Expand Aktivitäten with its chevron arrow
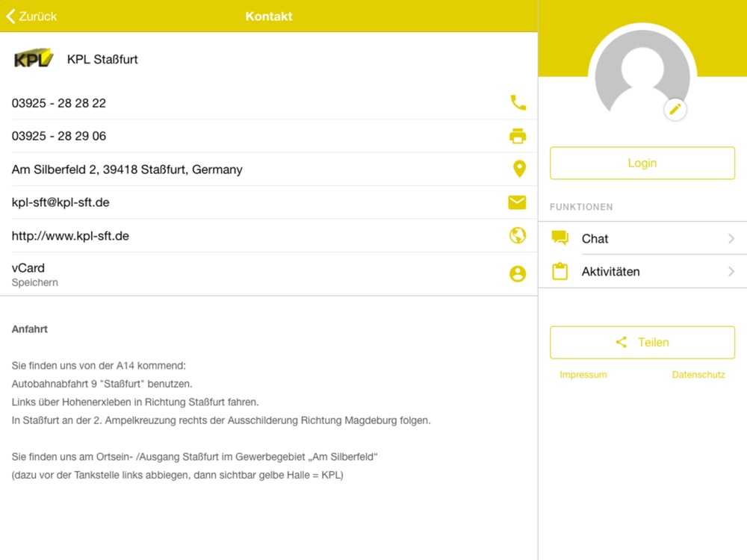 [731, 272]
